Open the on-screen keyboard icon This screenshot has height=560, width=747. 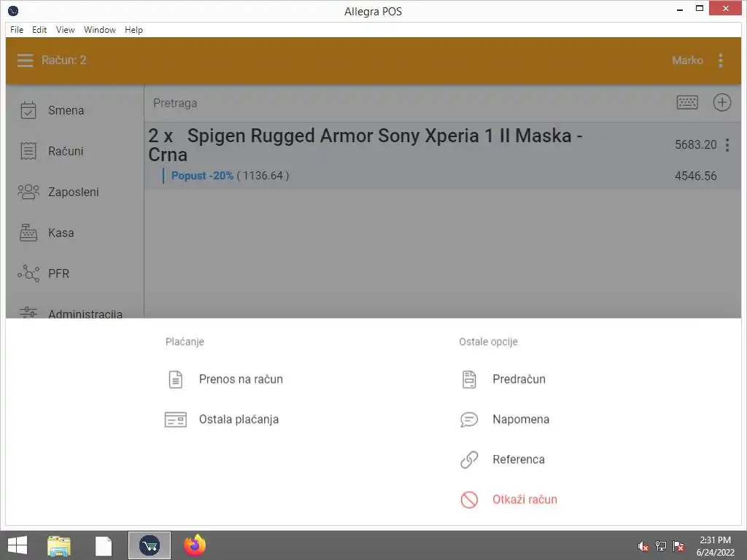[687, 102]
